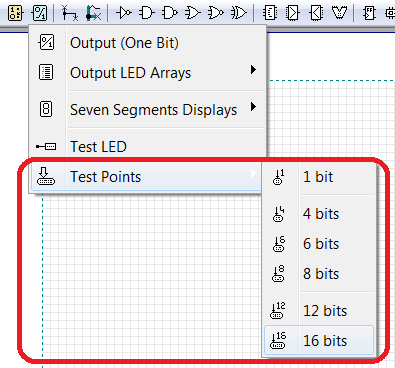Select the delete wire tool
Screen dimensions: 395x368
(x=70, y=13)
